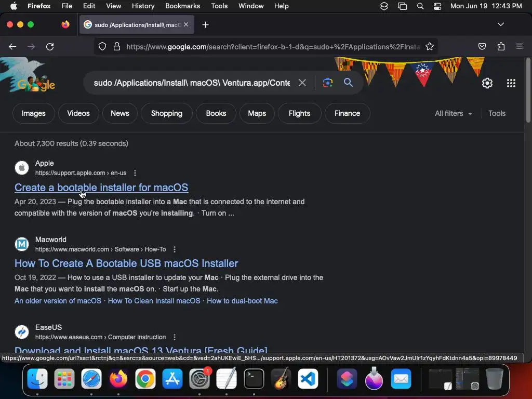Filter results by Shopping
This screenshot has width=532, height=399.
click(x=167, y=113)
